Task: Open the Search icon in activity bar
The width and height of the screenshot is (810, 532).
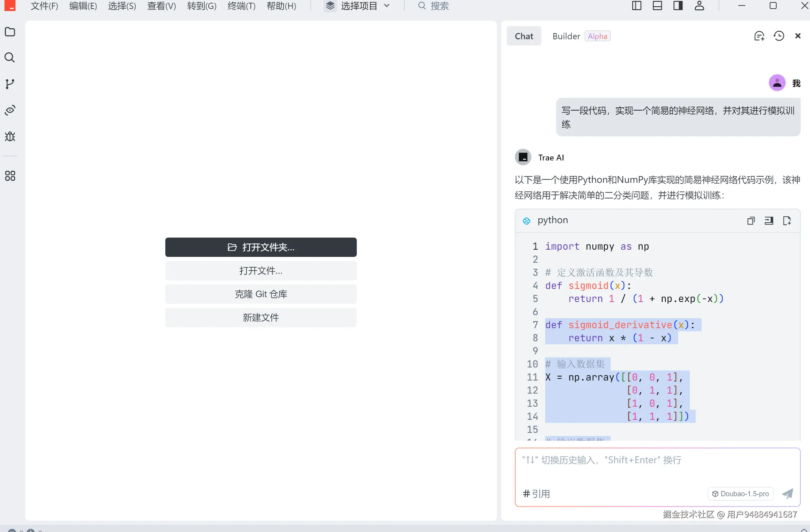Action: coord(10,58)
